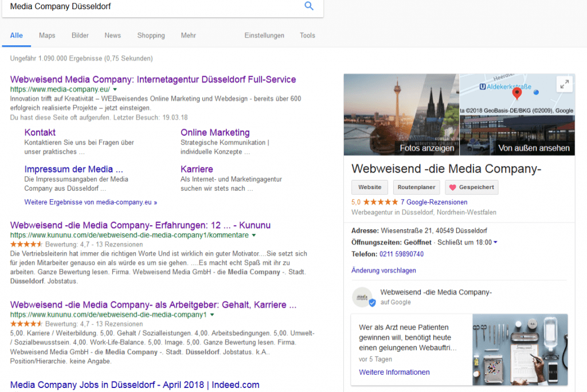This screenshot has width=587, height=392.
Task: Click the https://www.media-company.eu/ URL text
Action: [x=60, y=89]
